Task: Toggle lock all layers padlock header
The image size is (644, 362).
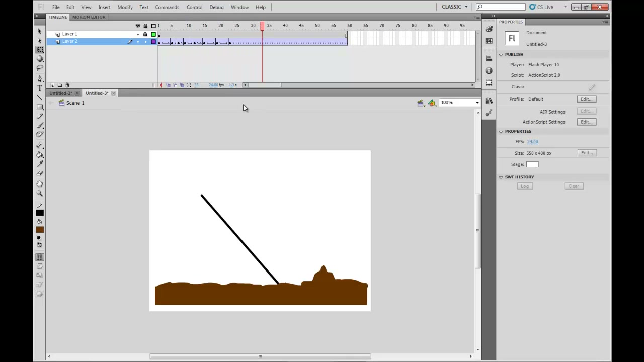Action: [145, 26]
